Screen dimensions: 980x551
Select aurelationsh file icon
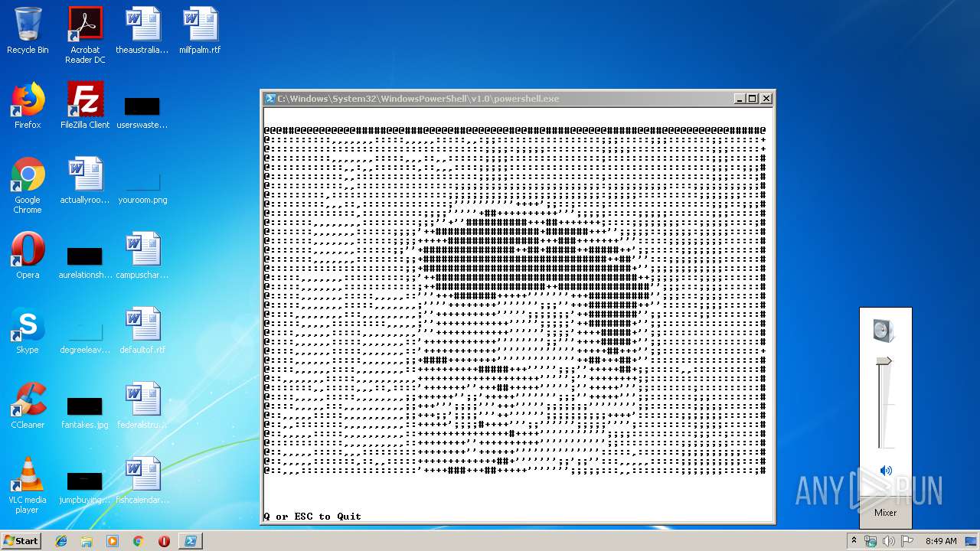pos(85,262)
